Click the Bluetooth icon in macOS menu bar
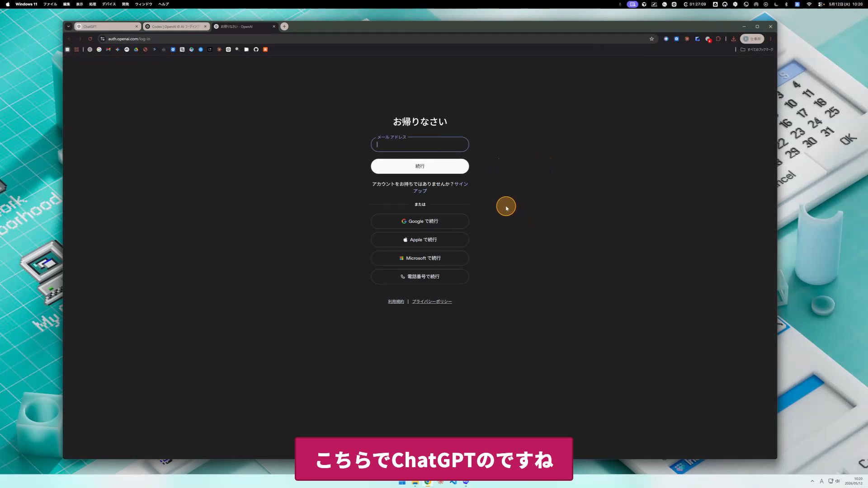The height and width of the screenshot is (488, 868). (x=786, y=4)
